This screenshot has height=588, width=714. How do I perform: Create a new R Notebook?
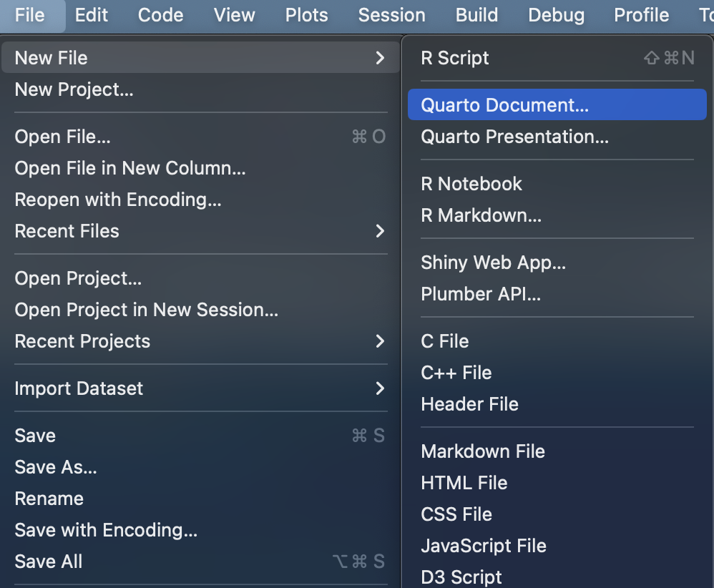coord(471,184)
